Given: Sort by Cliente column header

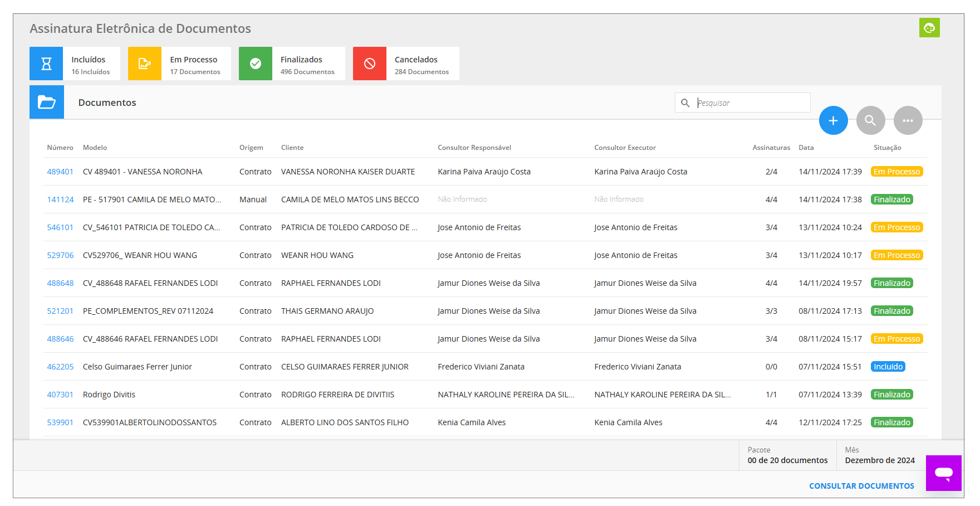Looking at the screenshot, I should 292,148.
